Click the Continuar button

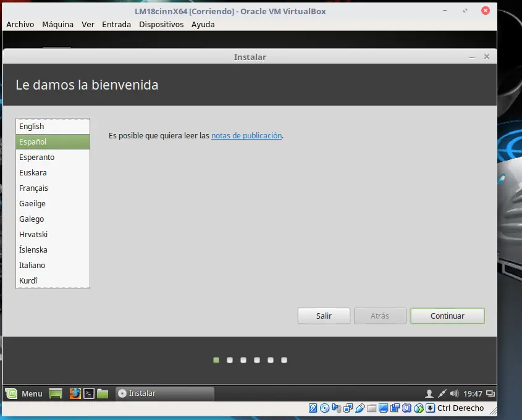[x=447, y=316]
